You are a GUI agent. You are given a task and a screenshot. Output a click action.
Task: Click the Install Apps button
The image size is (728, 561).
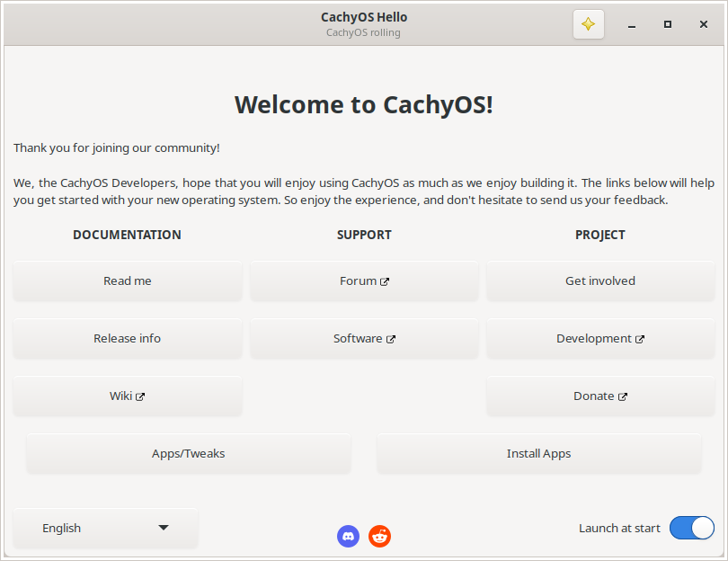[538, 454]
